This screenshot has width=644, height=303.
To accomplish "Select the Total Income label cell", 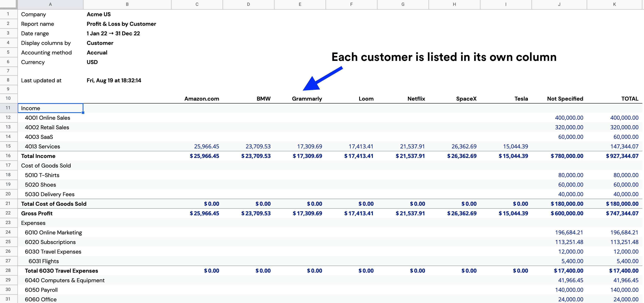I will 38,156.
